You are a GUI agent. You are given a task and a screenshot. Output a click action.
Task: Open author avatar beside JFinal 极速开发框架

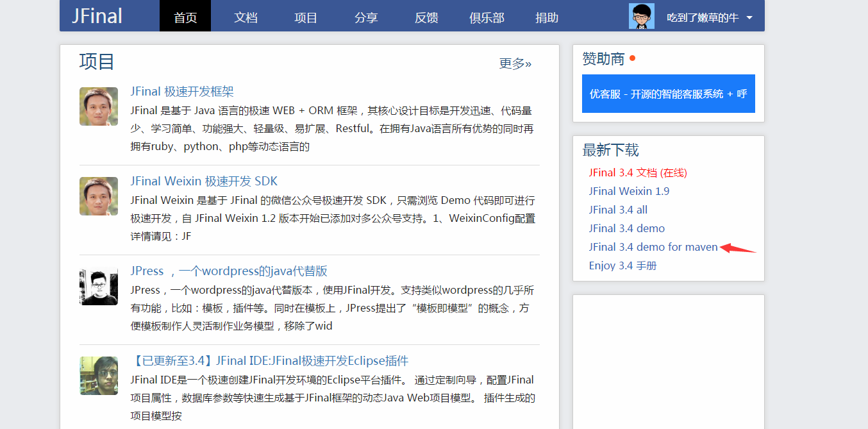pyautogui.click(x=99, y=106)
